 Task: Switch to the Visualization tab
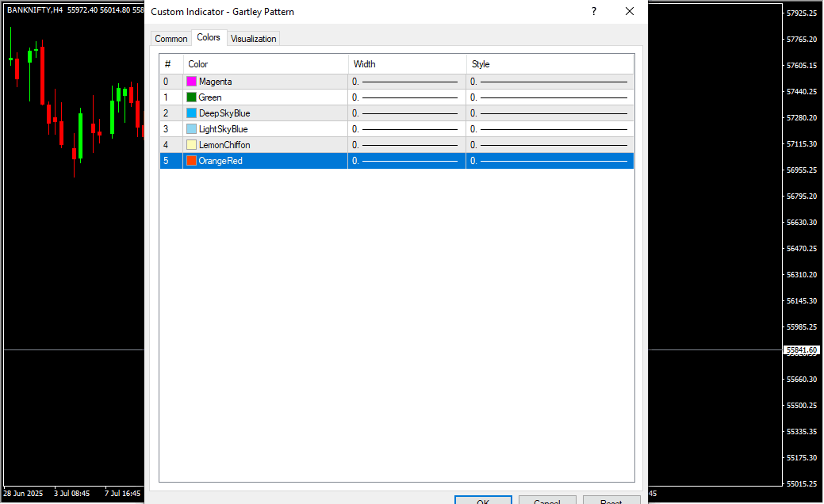[x=253, y=39]
